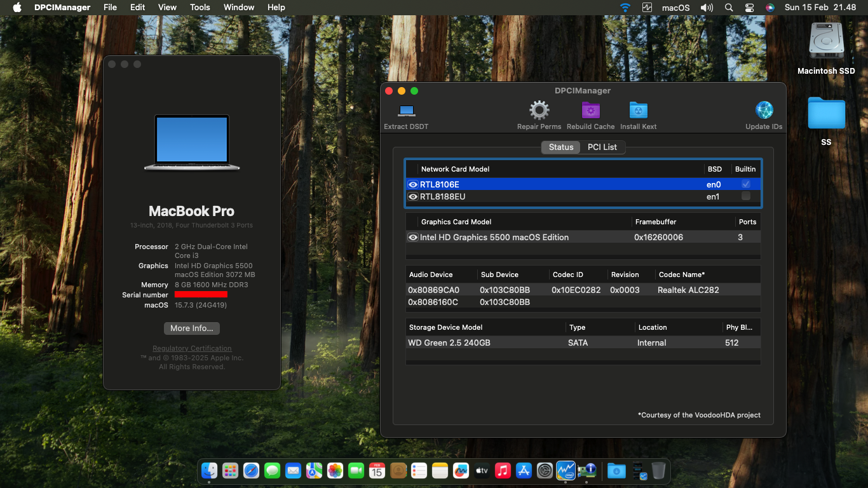The height and width of the screenshot is (488, 868).
Task: Click the Update IDs globe icon
Action: tap(764, 110)
